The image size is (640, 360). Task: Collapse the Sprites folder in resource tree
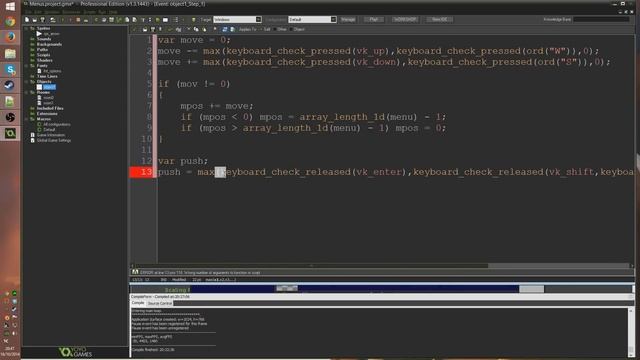27,29
